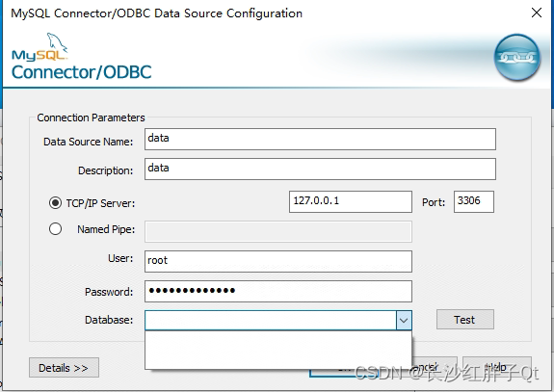Click the Test connection button
The height and width of the screenshot is (392, 554).
point(465,320)
